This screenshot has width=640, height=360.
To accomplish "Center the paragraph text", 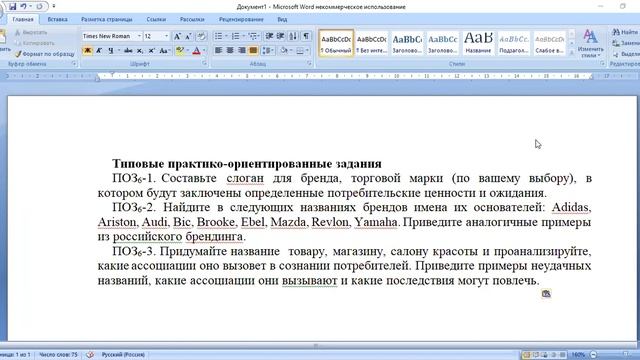I will click(230, 51).
